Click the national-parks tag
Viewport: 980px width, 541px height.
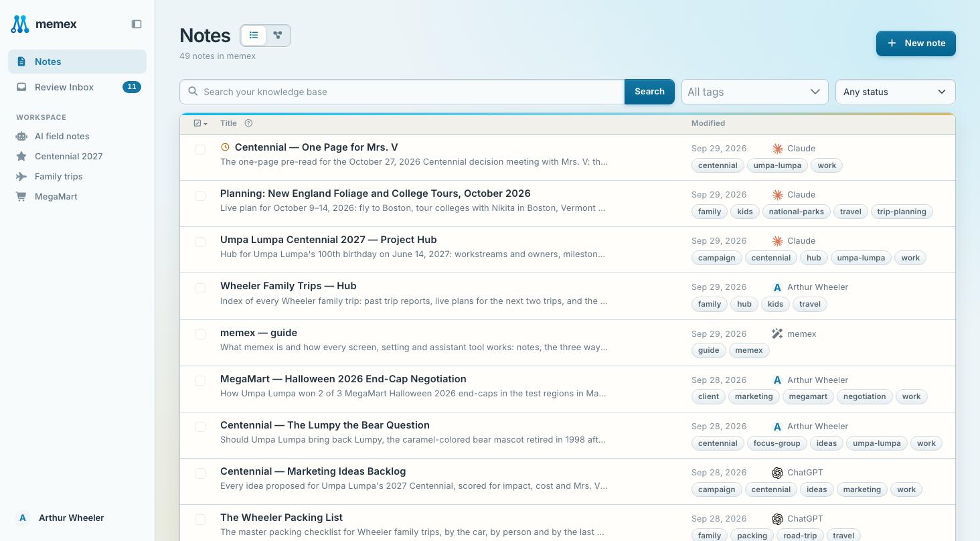coord(796,212)
